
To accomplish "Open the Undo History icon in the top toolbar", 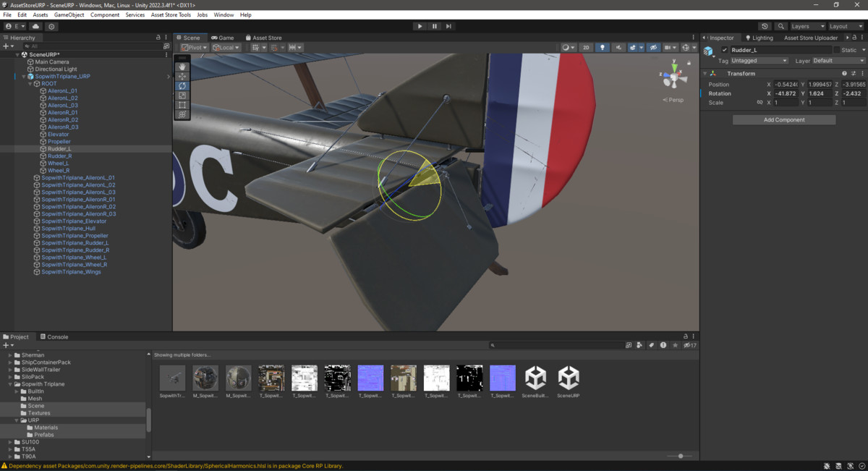I will (x=765, y=25).
